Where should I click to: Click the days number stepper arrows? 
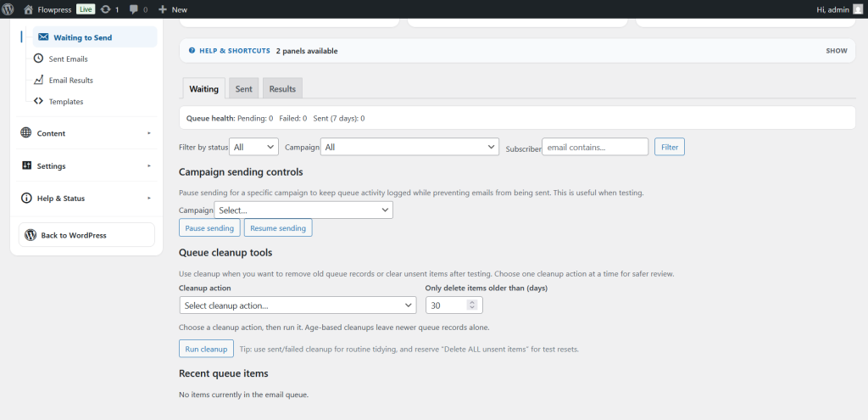coord(471,305)
